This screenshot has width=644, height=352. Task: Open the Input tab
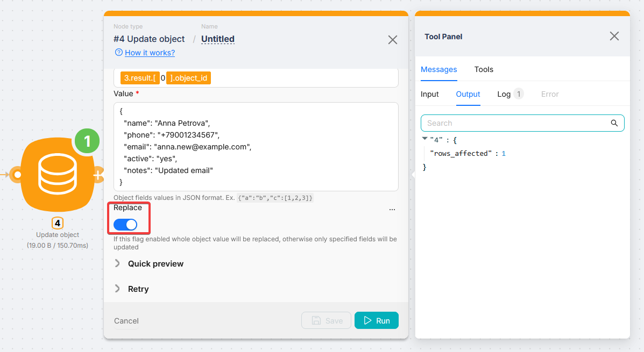click(429, 94)
